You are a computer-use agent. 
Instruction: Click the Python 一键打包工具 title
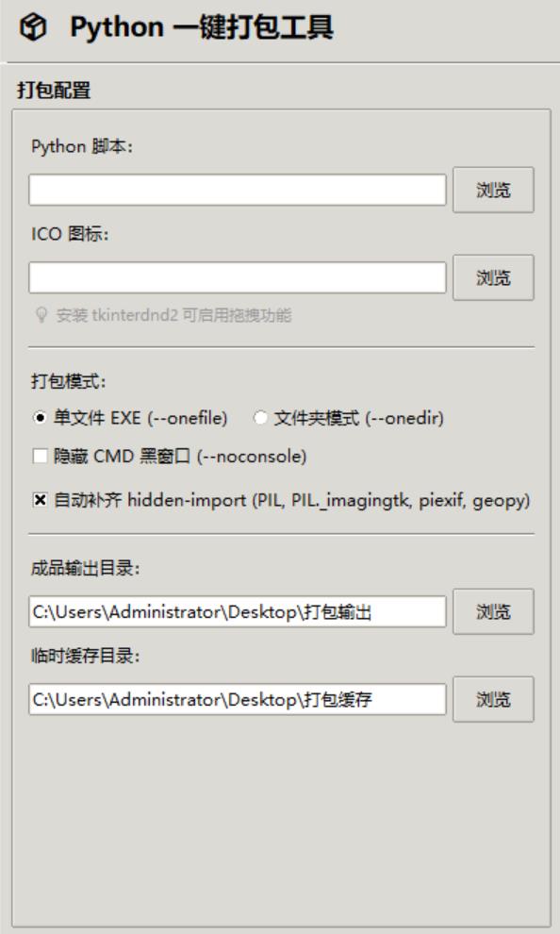pyautogui.click(x=202, y=27)
